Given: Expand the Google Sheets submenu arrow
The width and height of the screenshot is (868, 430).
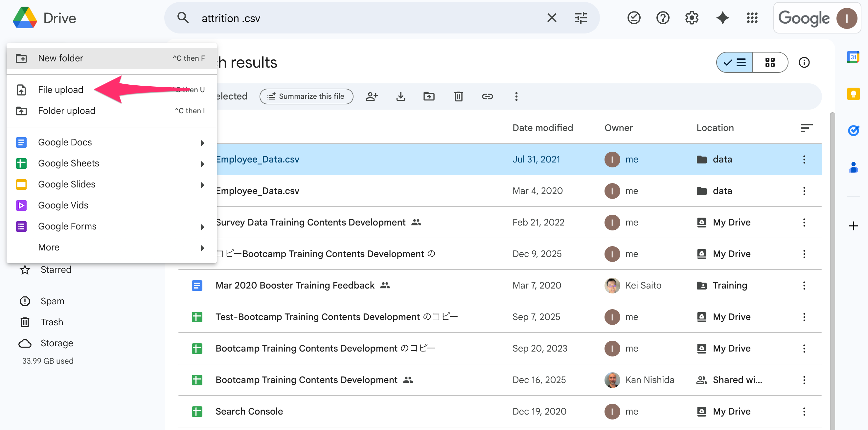Looking at the screenshot, I should 202,164.
